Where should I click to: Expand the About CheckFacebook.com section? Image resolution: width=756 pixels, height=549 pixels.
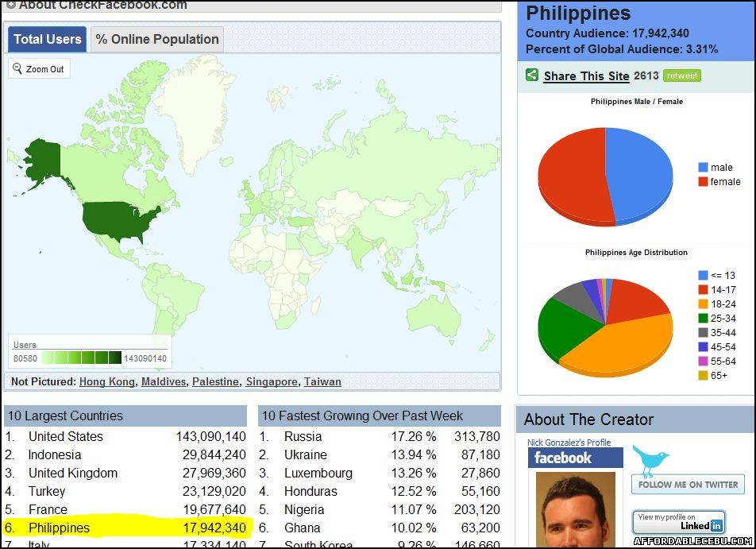click(10, 5)
